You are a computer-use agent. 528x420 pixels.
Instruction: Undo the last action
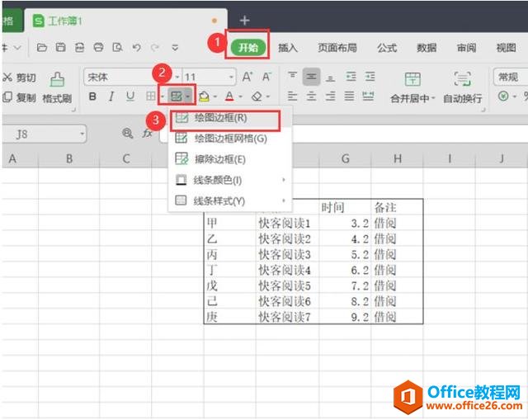coord(136,48)
